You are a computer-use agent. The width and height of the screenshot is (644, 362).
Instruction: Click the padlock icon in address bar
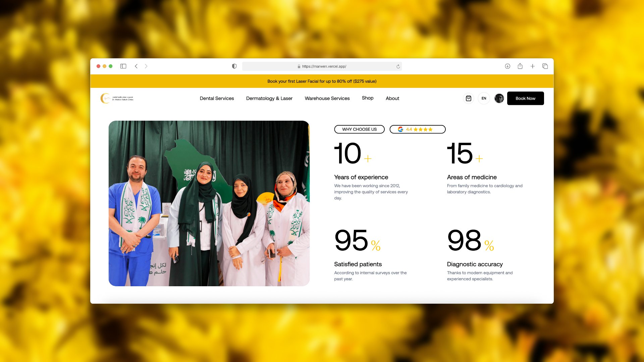coord(299,66)
